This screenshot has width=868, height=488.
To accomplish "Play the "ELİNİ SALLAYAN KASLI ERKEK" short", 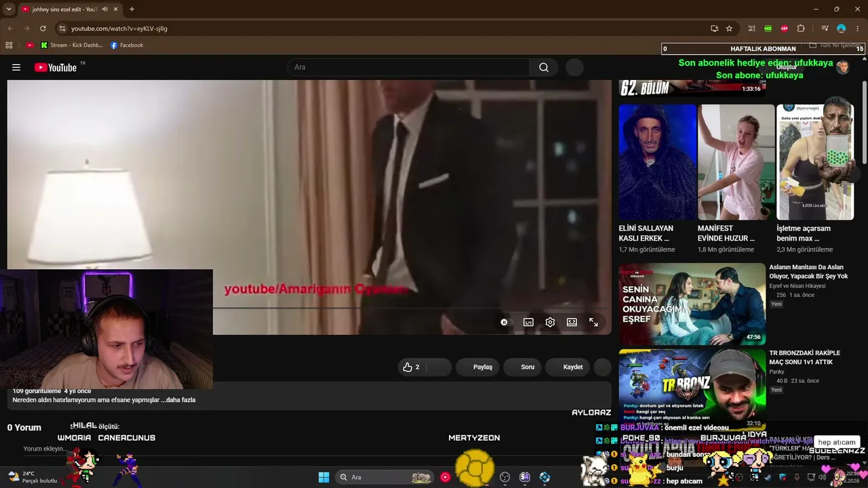I will coord(657,162).
